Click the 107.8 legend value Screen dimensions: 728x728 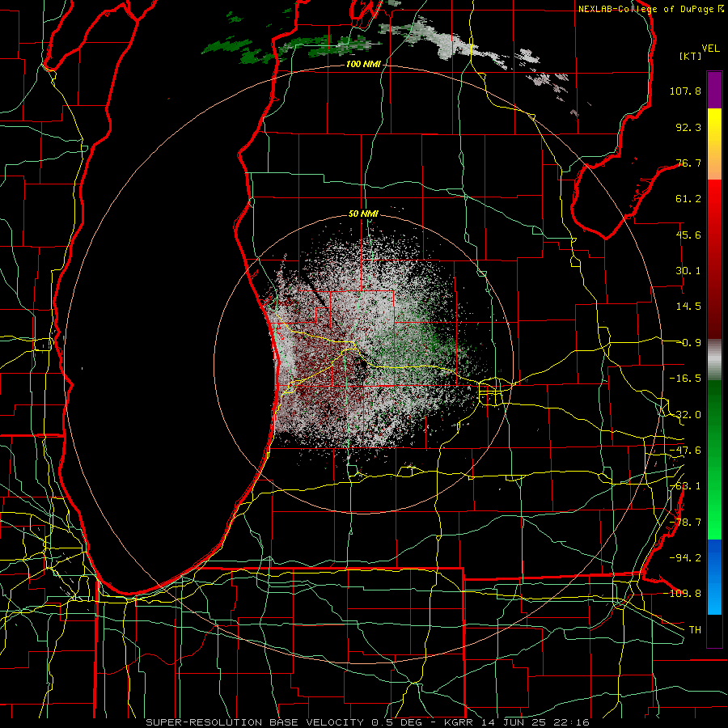[685, 91]
